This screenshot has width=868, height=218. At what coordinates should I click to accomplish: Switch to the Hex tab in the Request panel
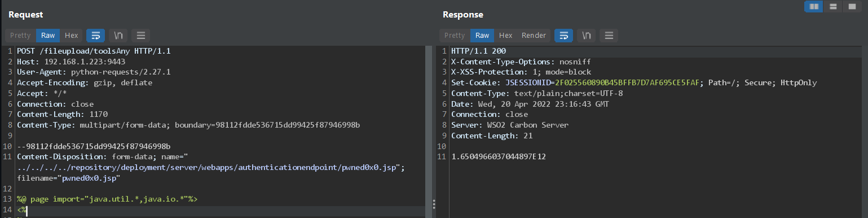click(x=71, y=35)
